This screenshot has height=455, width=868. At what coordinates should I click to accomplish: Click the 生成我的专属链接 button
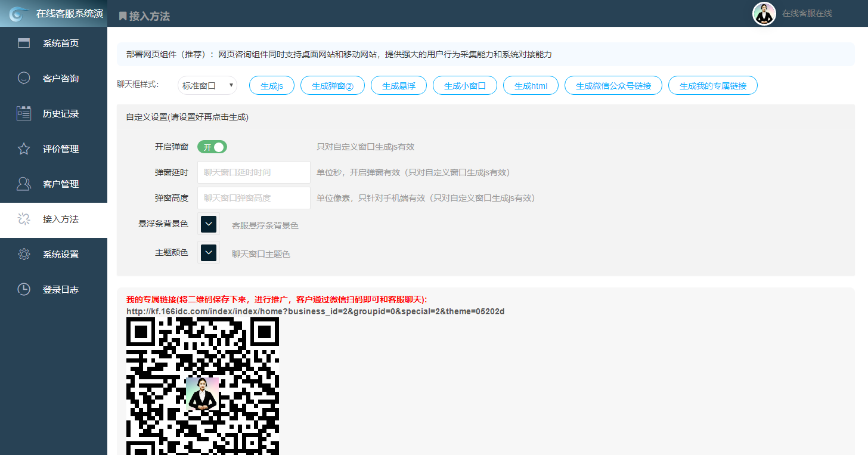tap(713, 85)
